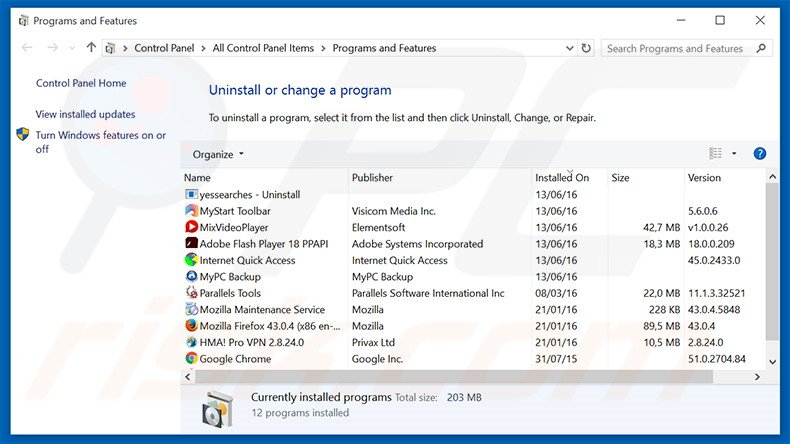Go up one level with up arrow

(91, 47)
